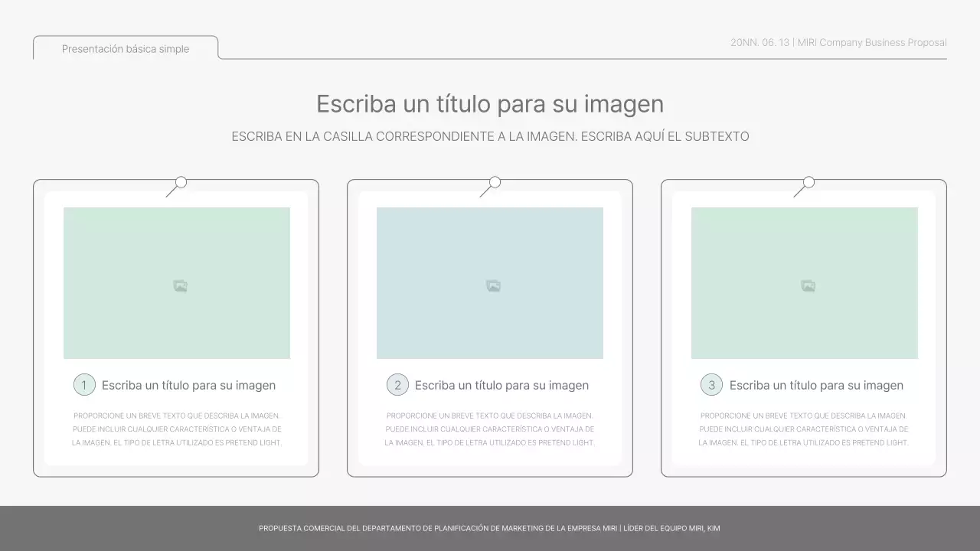Open the MIRI Company Business Proposal header
Image resolution: width=980 pixels, height=551 pixels.
tap(838, 42)
